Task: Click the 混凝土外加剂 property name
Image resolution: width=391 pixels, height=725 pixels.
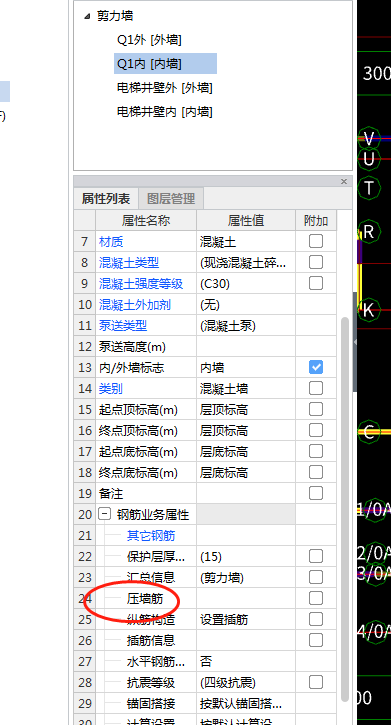Action: pos(134,305)
